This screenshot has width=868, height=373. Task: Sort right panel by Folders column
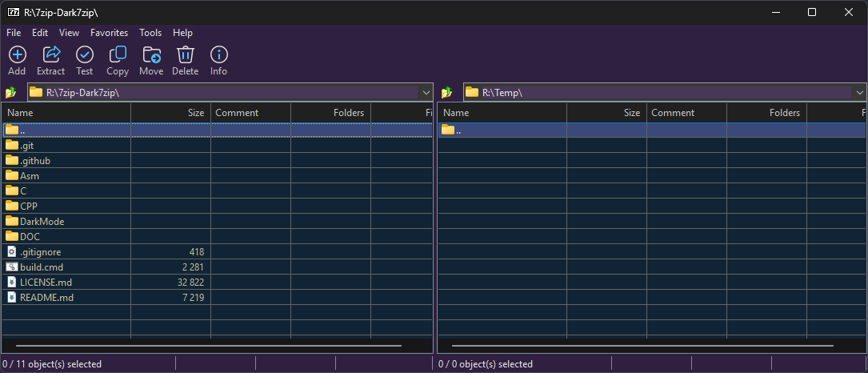tap(766, 113)
